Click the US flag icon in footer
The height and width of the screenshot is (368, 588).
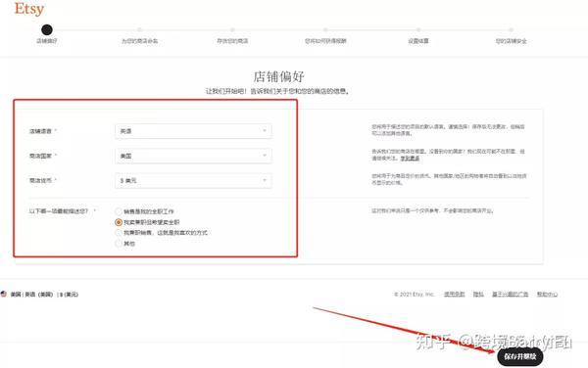pyautogui.click(x=4, y=294)
